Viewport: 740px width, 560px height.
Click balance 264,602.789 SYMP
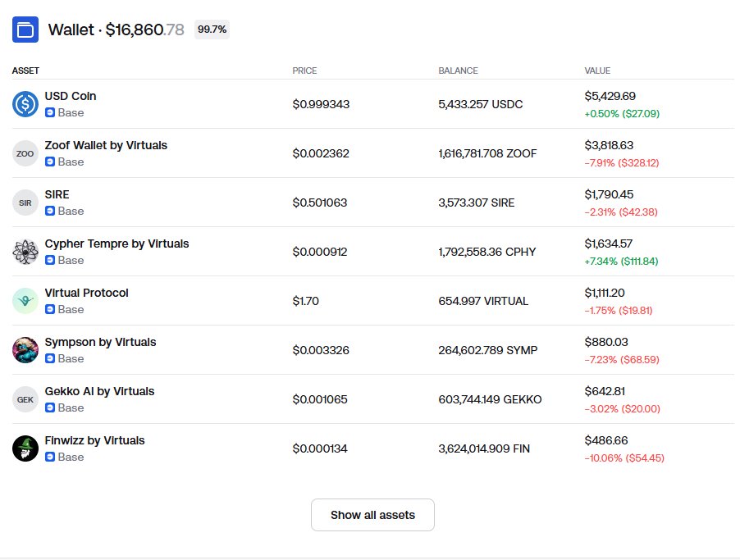pos(488,350)
